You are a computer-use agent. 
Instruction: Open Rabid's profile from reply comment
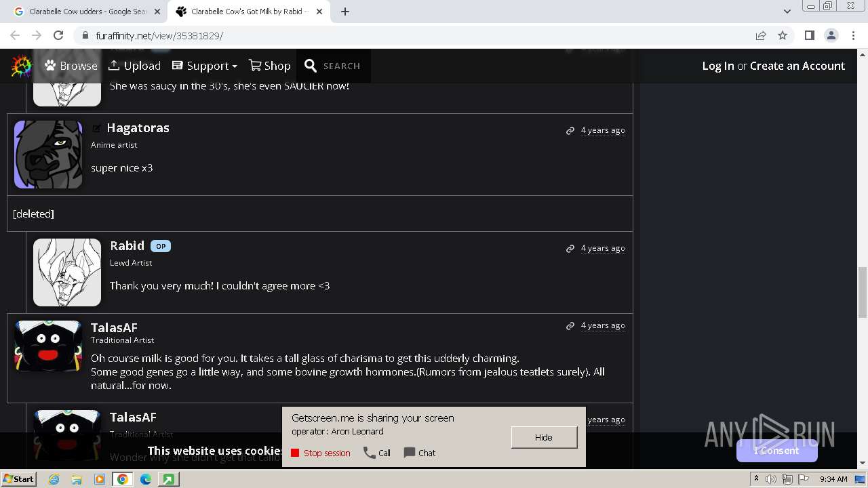point(127,245)
